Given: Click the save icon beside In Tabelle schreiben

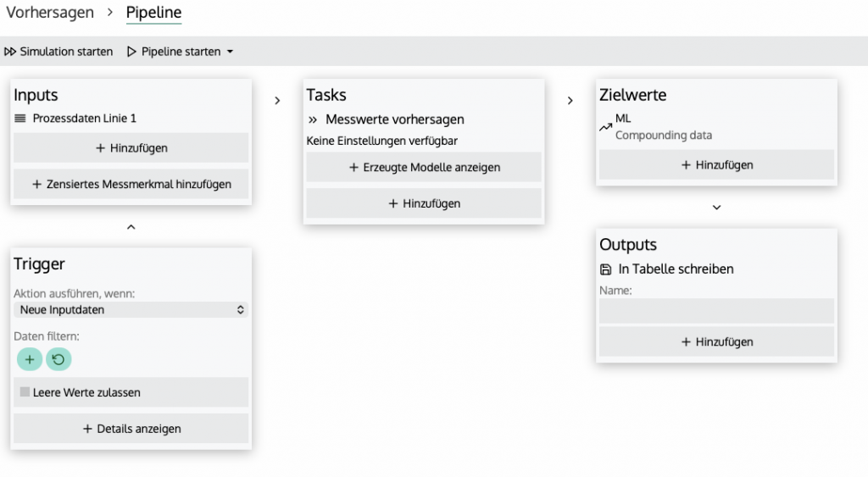Looking at the screenshot, I should coord(606,269).
